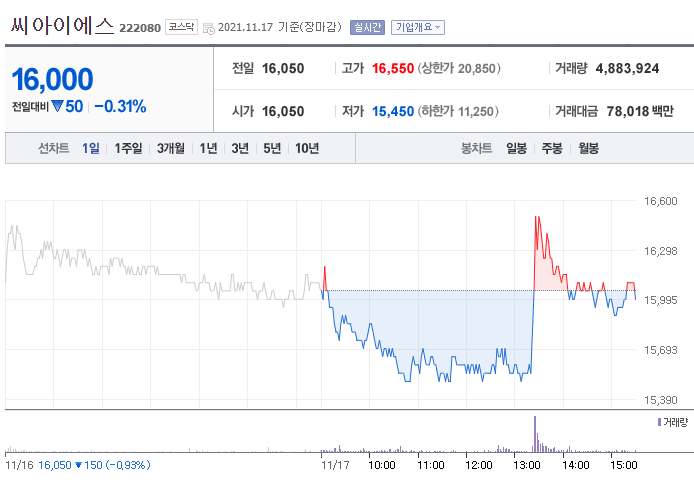The height and width of the screenshot is (483, 694).
Task: Click the 코스닥 market badge
Action: 181,27
